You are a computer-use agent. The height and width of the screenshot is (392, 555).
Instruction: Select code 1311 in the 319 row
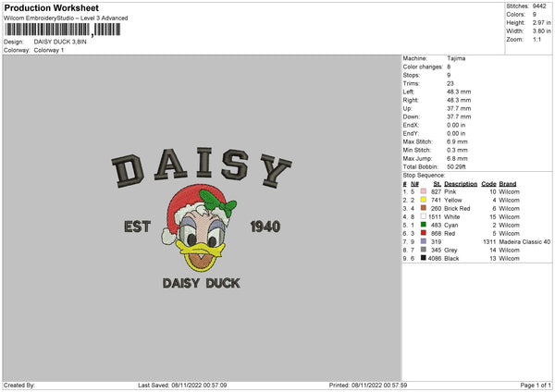489,241
